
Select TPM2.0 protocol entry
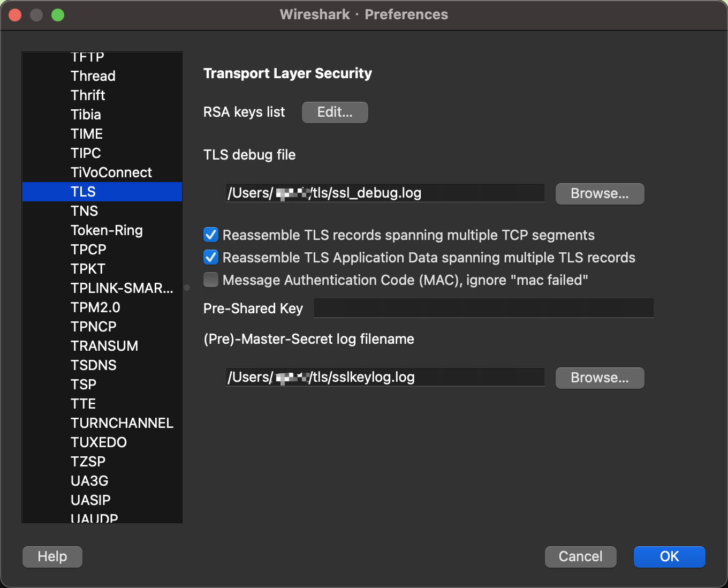tap(102, 307)
